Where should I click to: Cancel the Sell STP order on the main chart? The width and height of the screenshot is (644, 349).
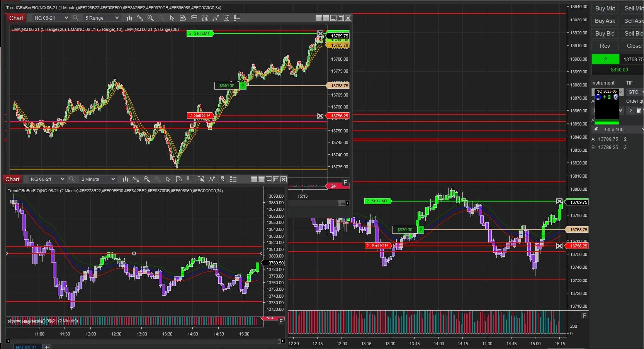pos(559,246)
